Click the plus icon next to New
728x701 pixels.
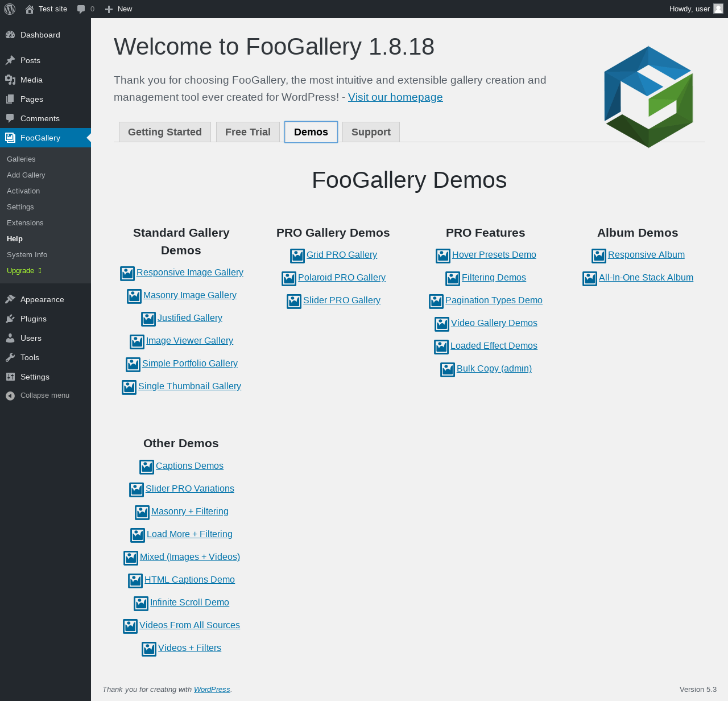[x=109, y=9]
